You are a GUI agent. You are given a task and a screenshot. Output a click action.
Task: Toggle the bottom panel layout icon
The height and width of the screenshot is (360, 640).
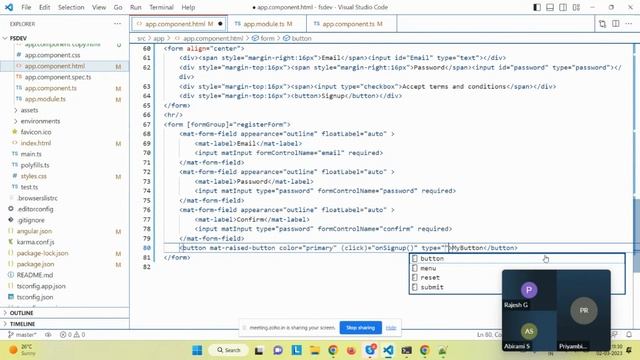(550, 7)
